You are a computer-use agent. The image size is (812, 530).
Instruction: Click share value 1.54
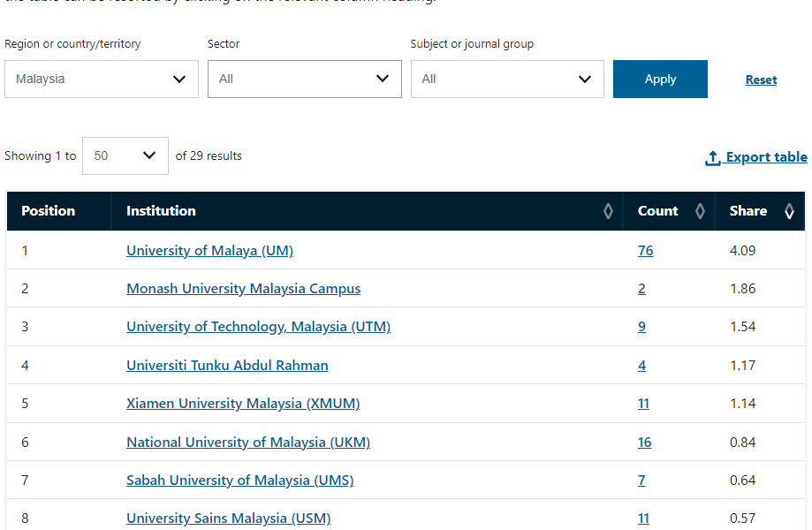point(742,327)
